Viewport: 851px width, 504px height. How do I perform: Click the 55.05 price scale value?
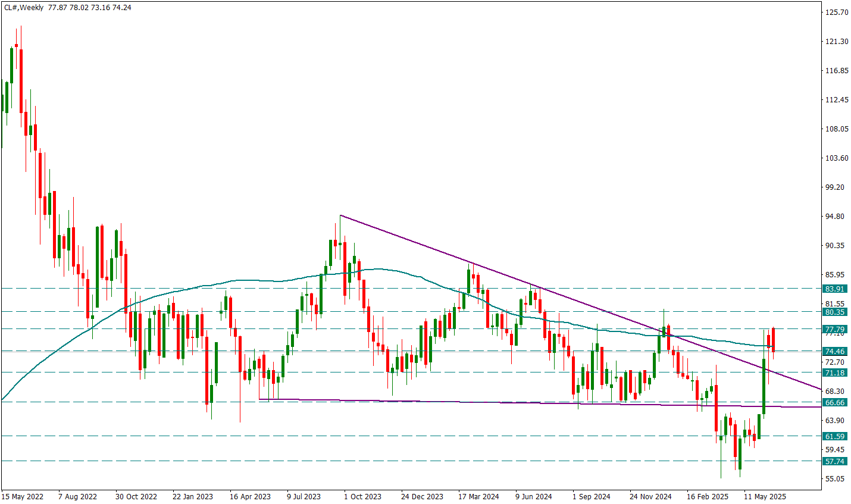pos(836,478)
